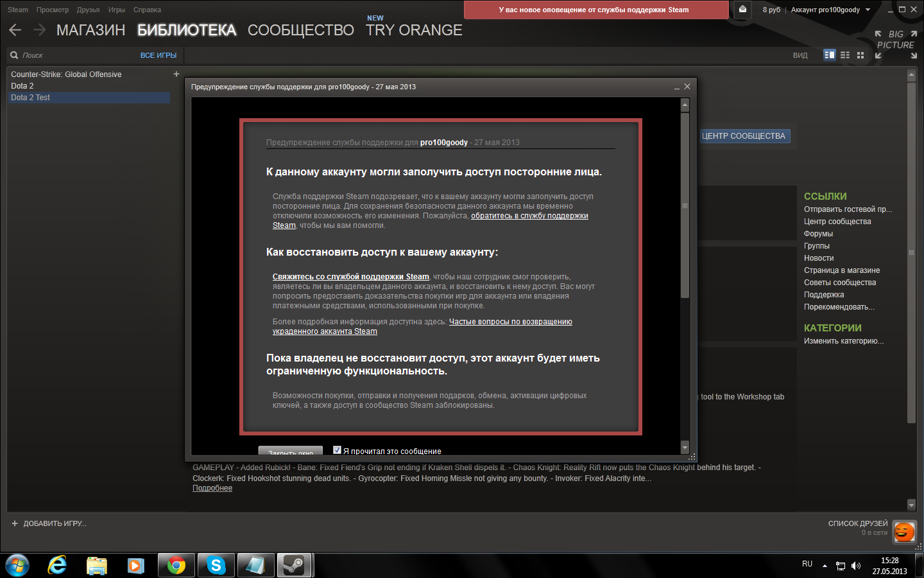Open 'Форумы' sidebar link
Viewport: 924px width, 578px height.
click(818, 234)
